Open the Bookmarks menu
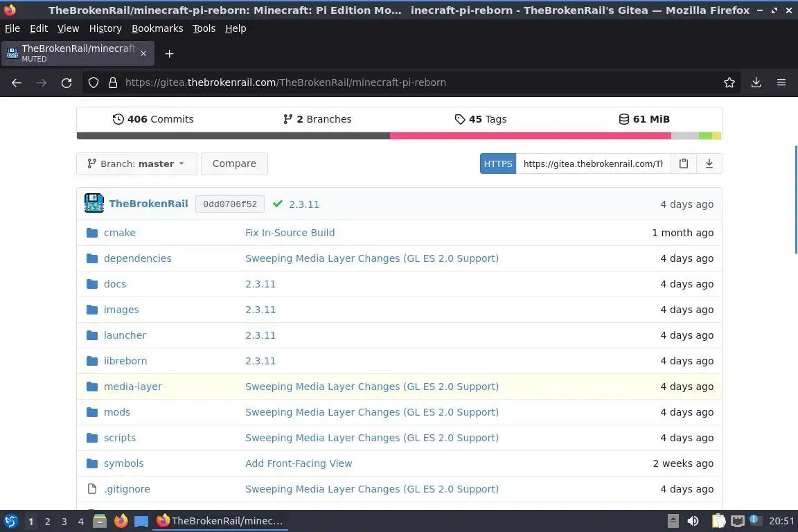798x532 pixels. 157,28
